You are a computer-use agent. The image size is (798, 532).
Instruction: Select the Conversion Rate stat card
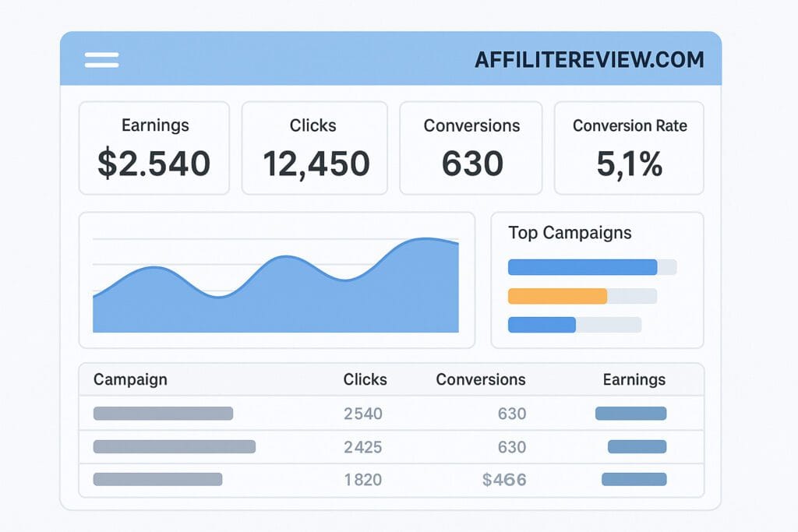tap(629, 147)
